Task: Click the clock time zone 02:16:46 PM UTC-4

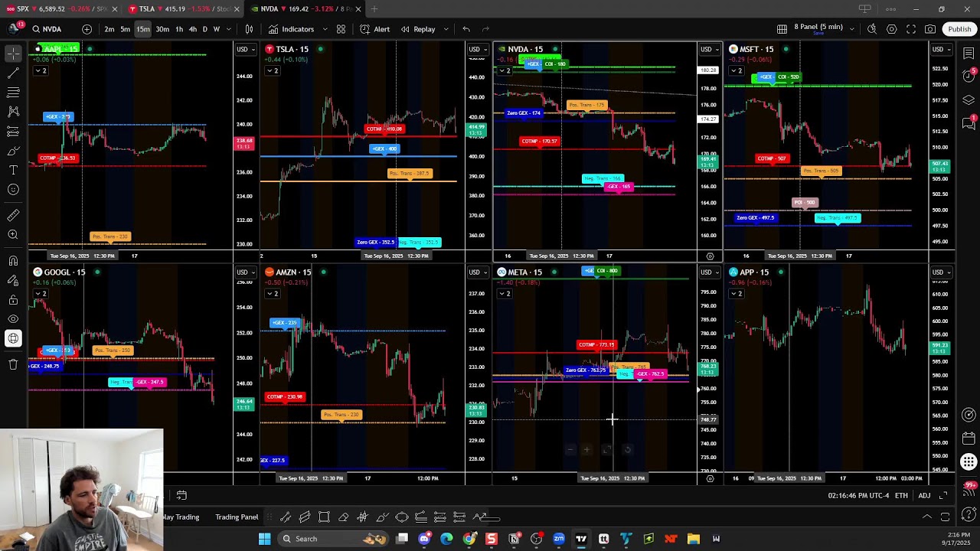Action: pos(858,496)
